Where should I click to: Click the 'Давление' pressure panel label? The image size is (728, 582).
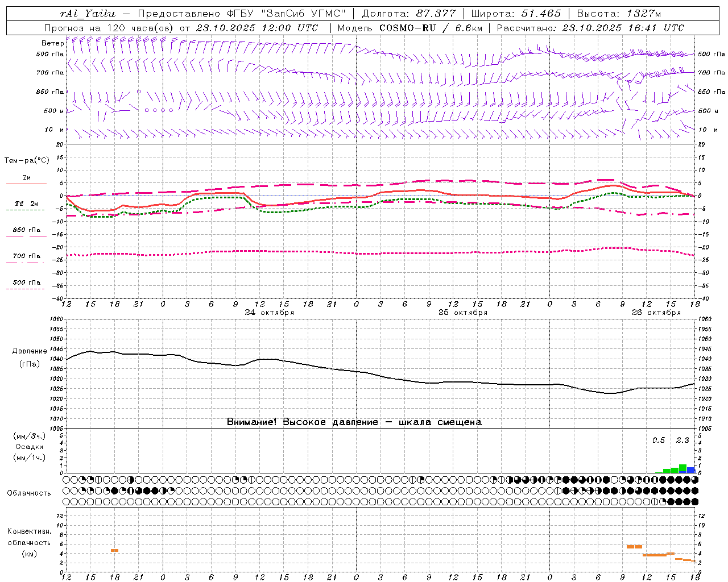pyautogui.click(x=29, y=351)
